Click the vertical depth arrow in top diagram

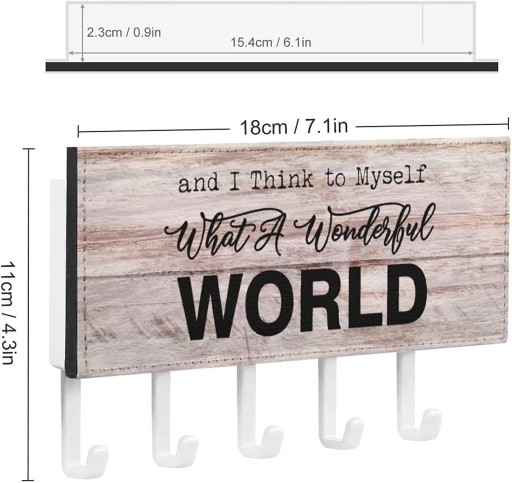tap(83, 33)
